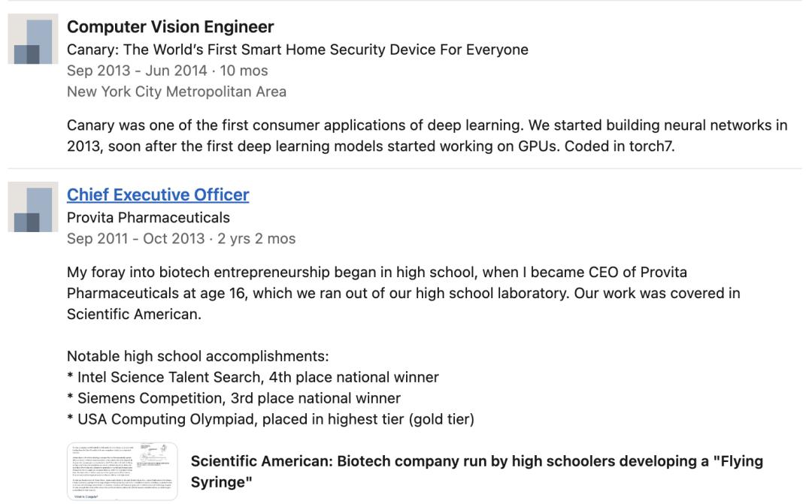Open the Scientific American article thumbnail
812x504 pixels.
pos(123,471)
